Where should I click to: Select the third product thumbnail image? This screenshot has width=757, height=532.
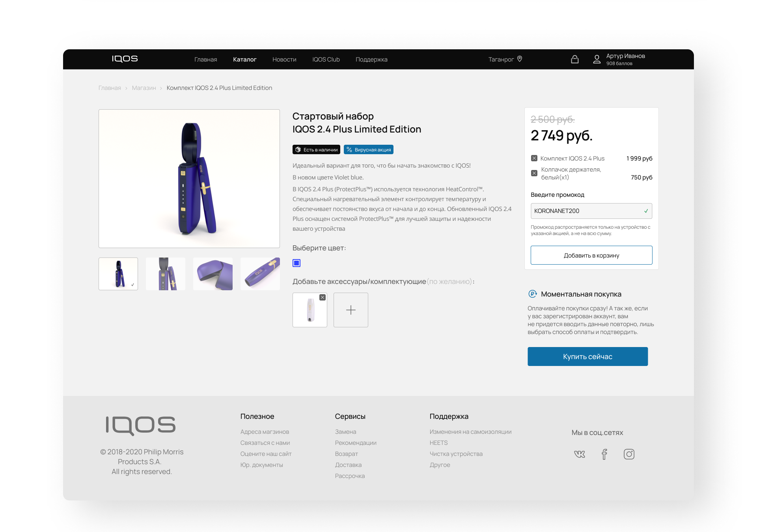coord(213,274)
